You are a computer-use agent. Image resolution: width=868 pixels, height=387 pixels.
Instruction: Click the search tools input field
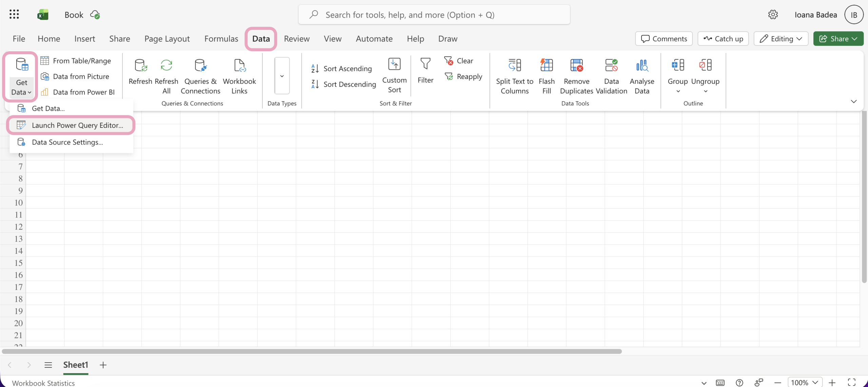click(x=434, y=15)
